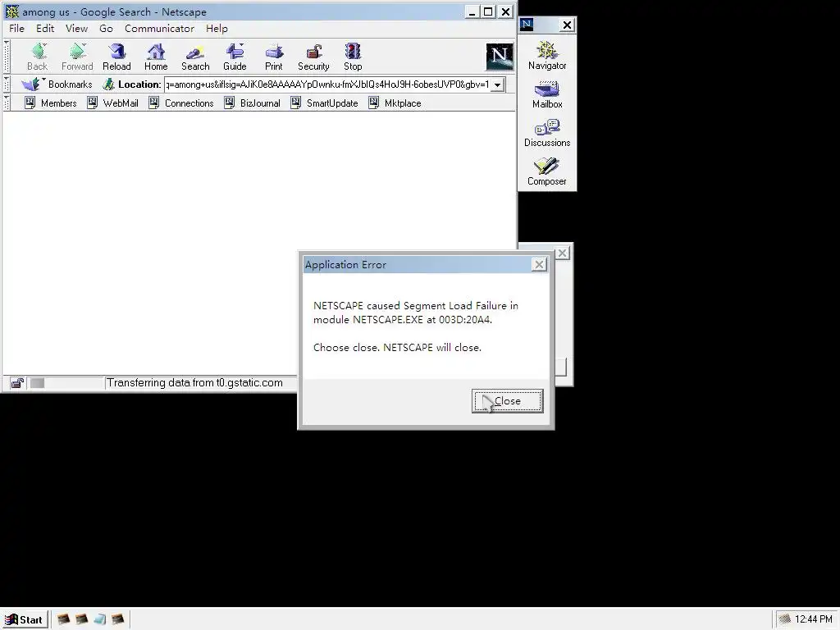Image resolution: width=840 pixels, height=630 pixels.
Task: Click the Back toolbar icon
Action: pos(38,57)
